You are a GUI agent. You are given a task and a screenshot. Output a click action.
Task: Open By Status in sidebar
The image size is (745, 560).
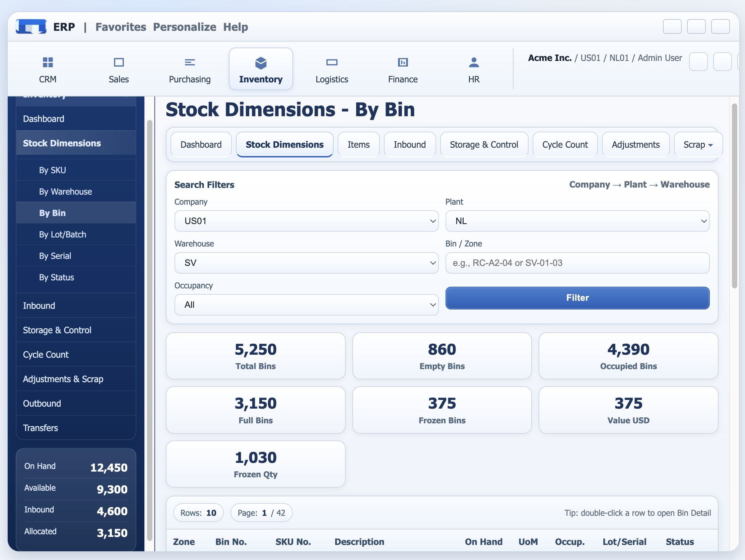(x=76, y=277)
